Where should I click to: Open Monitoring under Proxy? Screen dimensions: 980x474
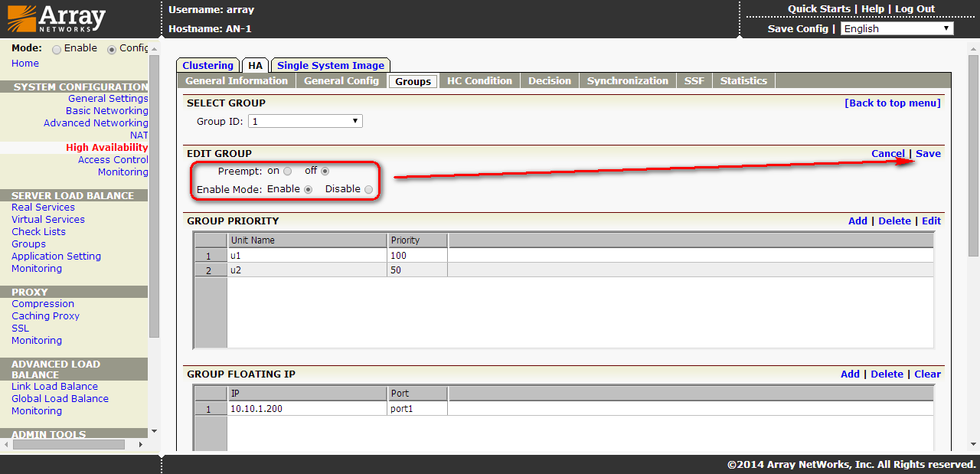(x=37, y=340)
